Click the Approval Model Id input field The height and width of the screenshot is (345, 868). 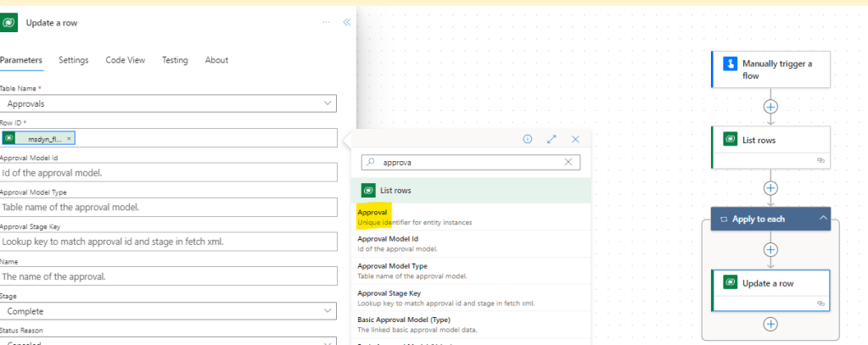(x=168, y=173)
